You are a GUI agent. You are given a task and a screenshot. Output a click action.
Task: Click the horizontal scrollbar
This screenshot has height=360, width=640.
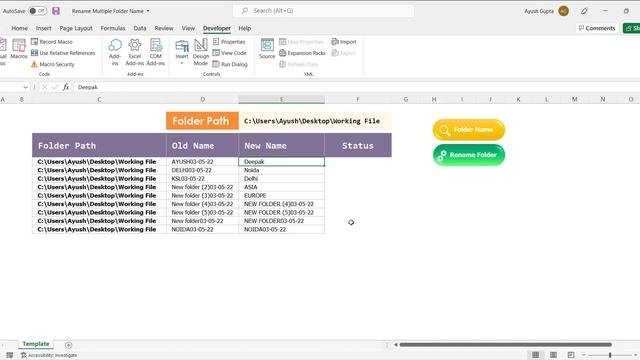click(505, 344)
